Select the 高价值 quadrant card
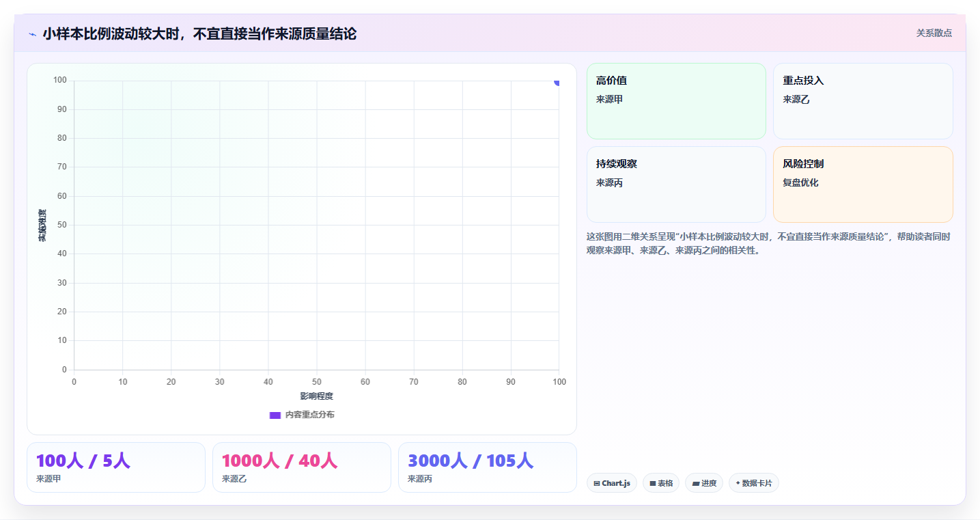980x520 pixels. tap(676, 101)
